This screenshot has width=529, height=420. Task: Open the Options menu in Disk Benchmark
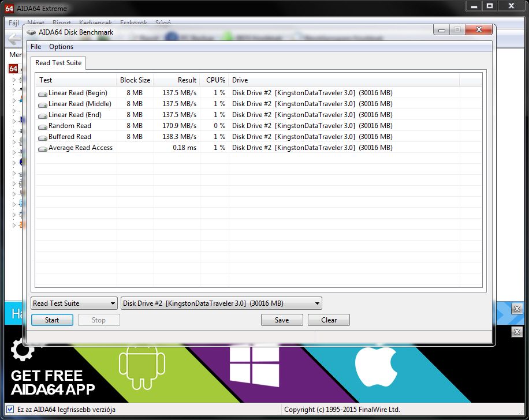point(61,47)
